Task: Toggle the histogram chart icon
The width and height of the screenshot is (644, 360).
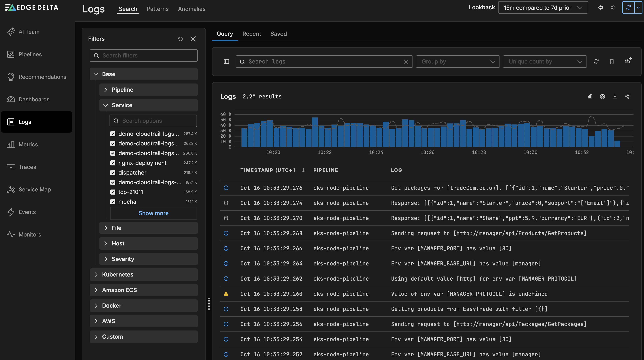Action: coord(590,97)
